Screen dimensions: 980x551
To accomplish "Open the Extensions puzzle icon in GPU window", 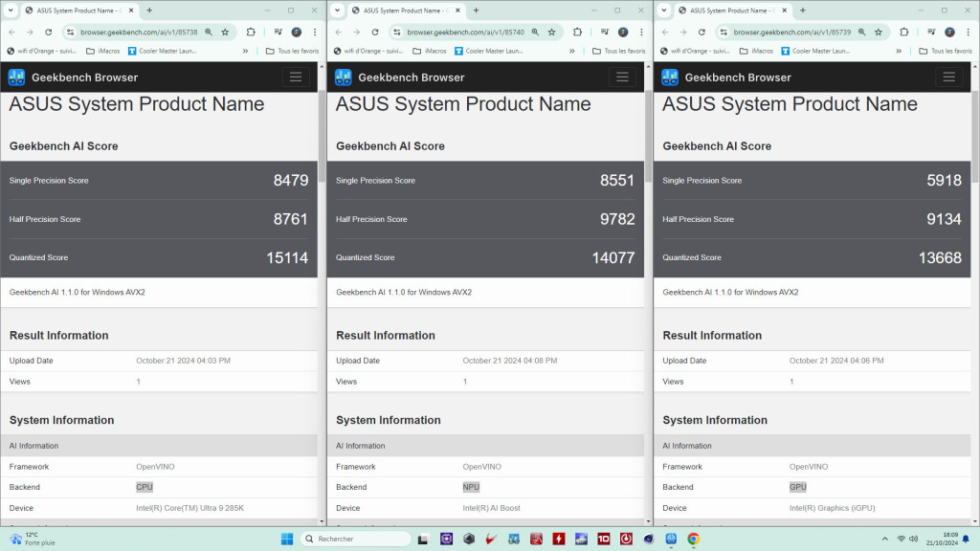I will [904, 32].
